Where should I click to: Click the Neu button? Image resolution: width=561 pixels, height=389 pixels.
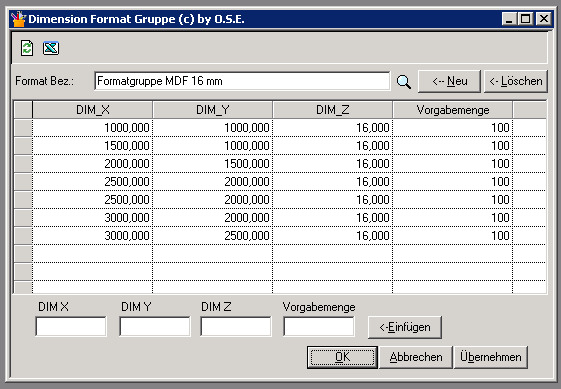click(449, 81)
